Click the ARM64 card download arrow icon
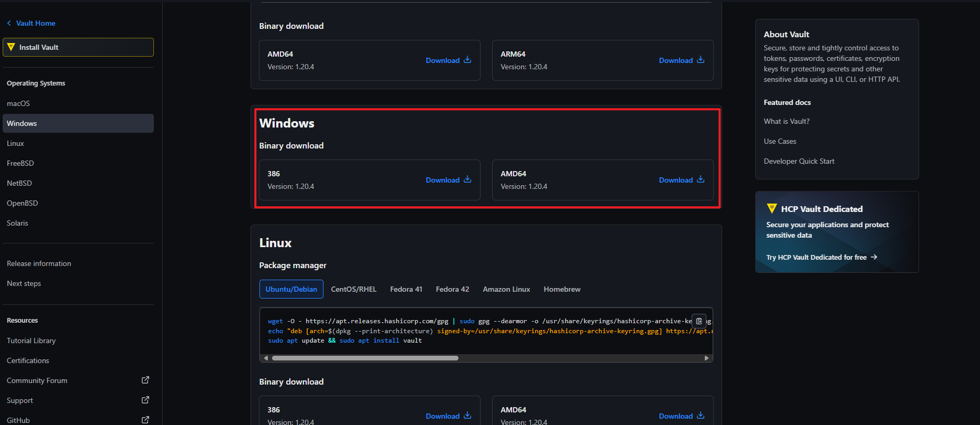Screen dimensions: 980x425 point(701,60)
